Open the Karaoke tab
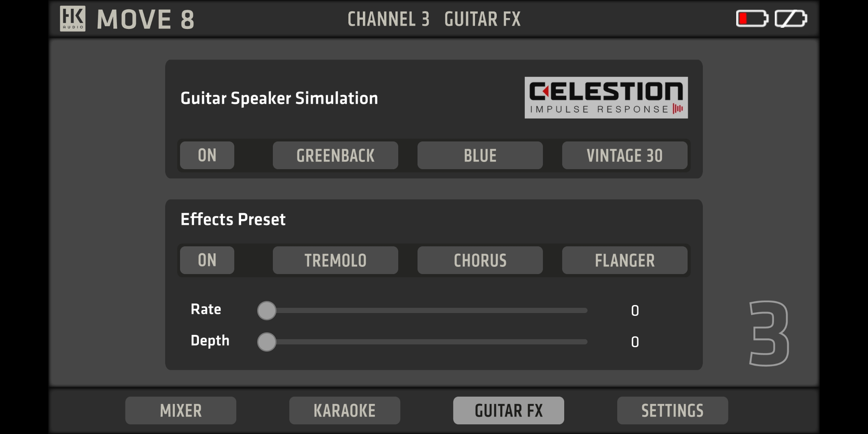The image size is (868, 434). [344, 411]
